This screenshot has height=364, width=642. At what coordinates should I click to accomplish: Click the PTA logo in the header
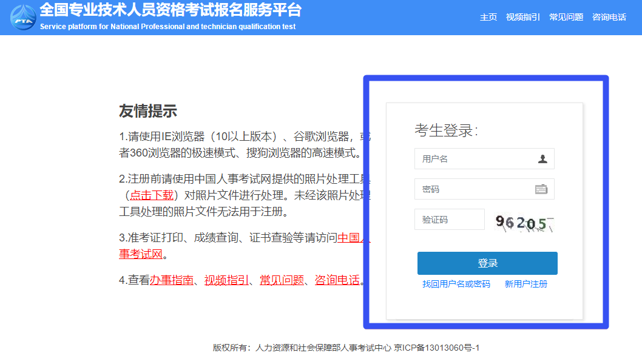[x=23, y=17]
